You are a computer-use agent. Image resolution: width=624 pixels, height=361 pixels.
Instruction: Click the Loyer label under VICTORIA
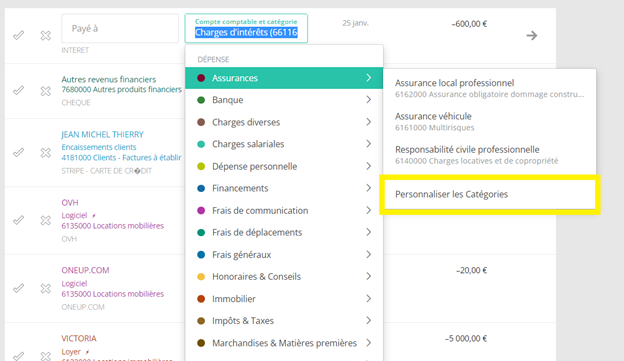[71, 352]
